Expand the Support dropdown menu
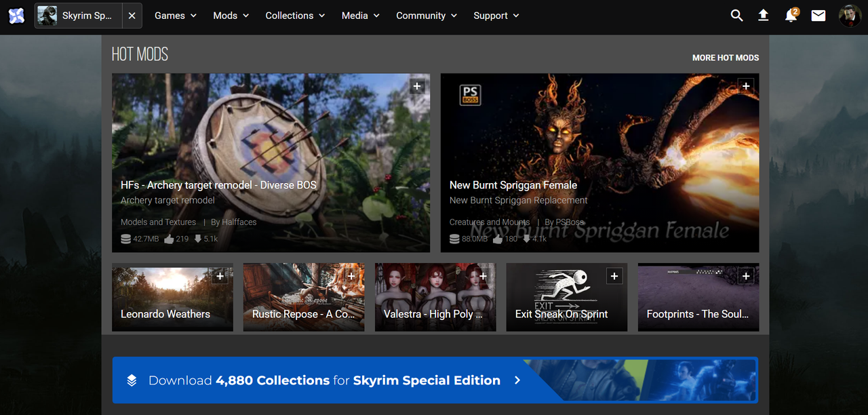This screenshot has height=415, width=868. point(496,16)
